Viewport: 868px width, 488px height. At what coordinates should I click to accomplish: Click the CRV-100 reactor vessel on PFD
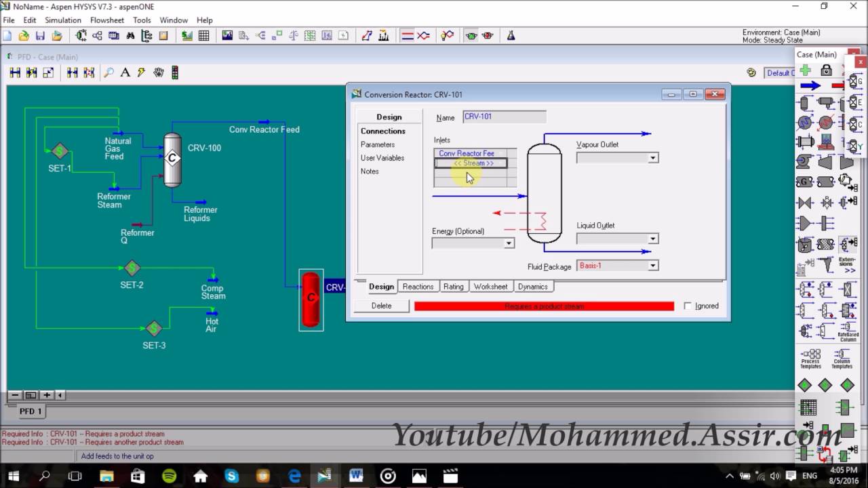point(172,159)
